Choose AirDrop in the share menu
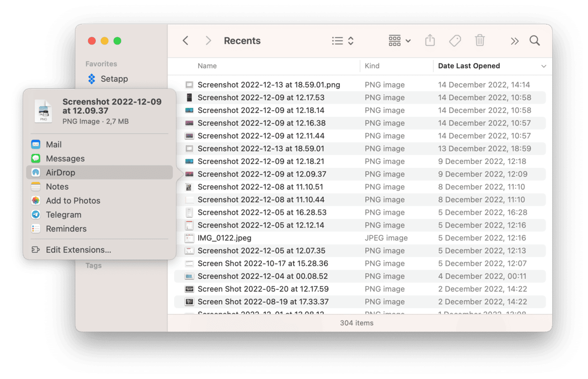This screenshot has height=379, width=588. click(x=99, y=172)
